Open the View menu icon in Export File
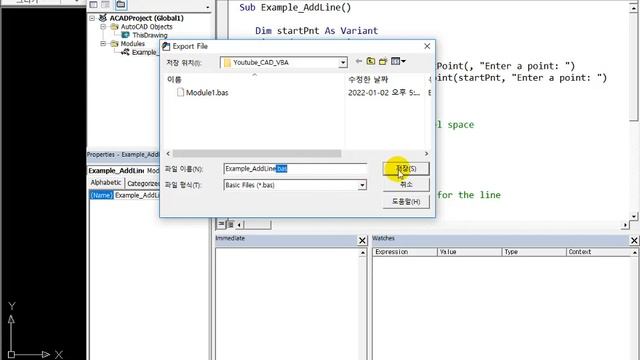640x360 pixels. (398, 61)
